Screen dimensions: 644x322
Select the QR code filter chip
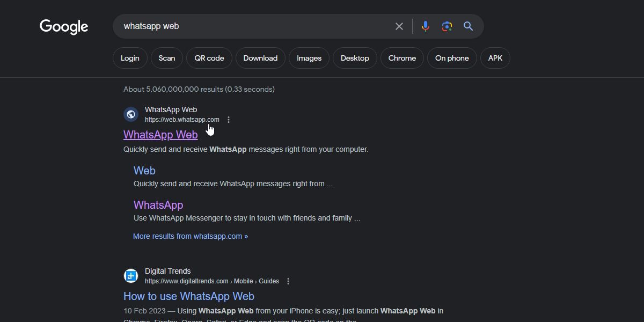tap(209, 58)
